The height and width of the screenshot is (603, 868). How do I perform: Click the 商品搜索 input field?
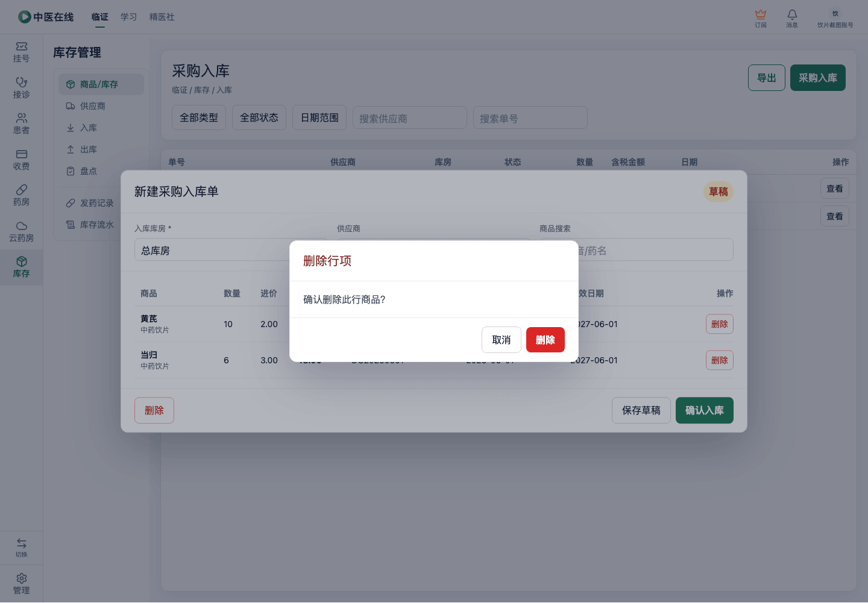(637, 250)
